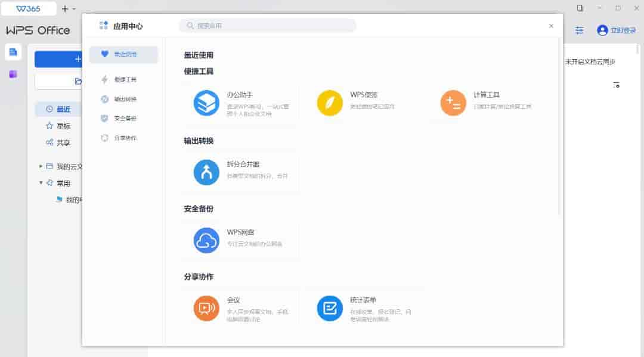The image size is (644, 357).
Task: Collapse the 常用 tree section
Action: (x=41, y=183)
